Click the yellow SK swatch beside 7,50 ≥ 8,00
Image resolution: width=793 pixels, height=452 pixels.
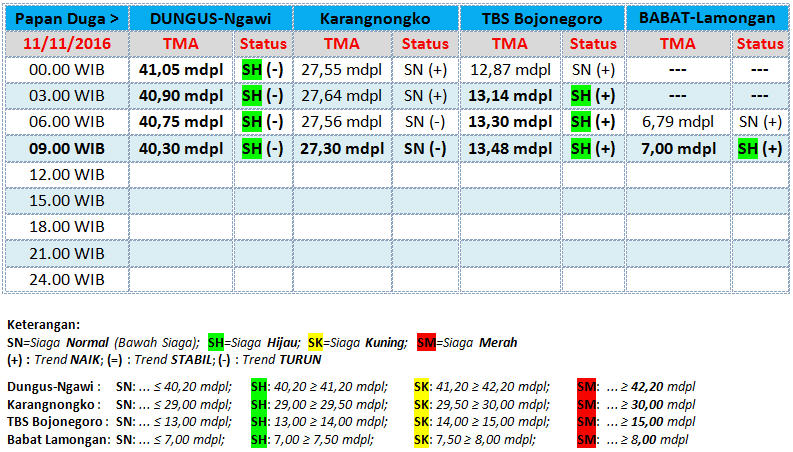coord(421,440)
